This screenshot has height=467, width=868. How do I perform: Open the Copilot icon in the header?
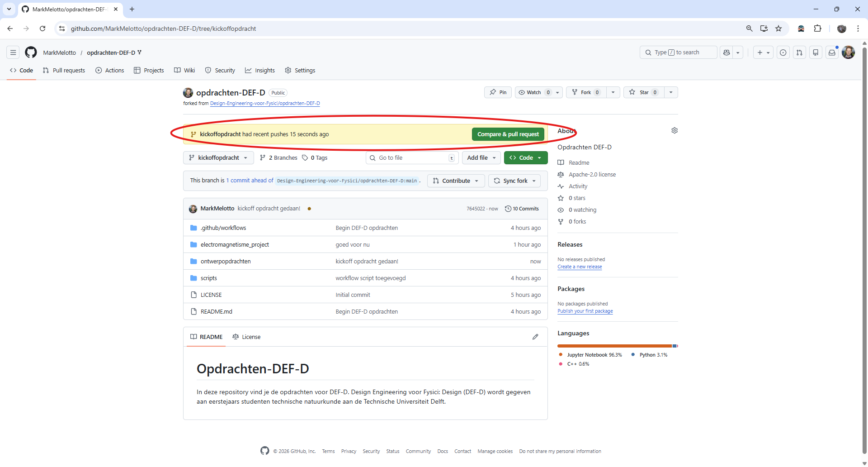tap(726, 52)
